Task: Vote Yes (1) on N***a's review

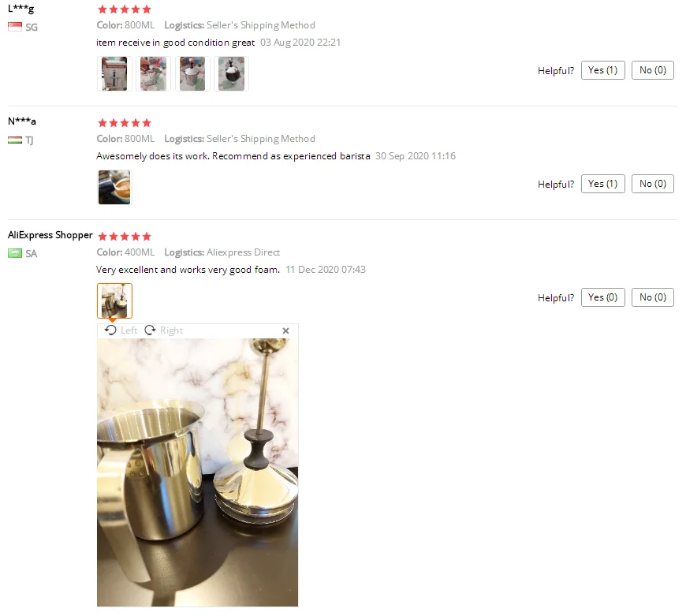Action: 603,184
